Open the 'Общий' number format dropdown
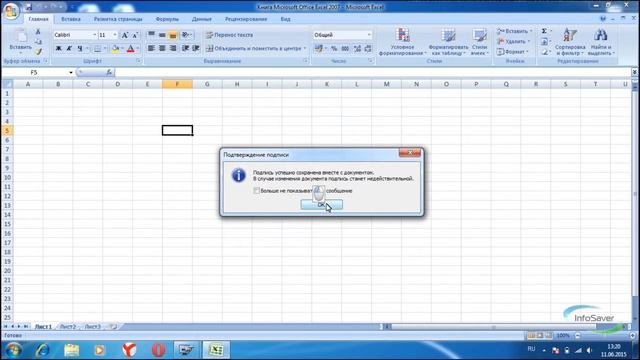The width and height of the screenshot is (640, 360). (x=369, y=35)
